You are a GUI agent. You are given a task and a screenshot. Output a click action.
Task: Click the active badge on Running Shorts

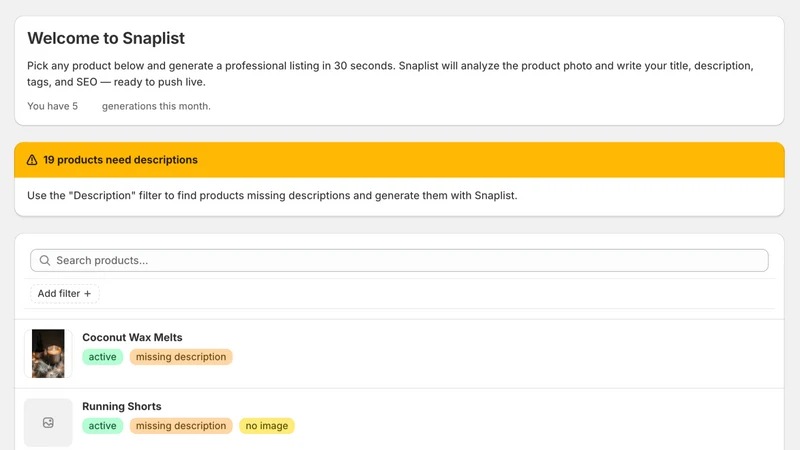point(103,426)
